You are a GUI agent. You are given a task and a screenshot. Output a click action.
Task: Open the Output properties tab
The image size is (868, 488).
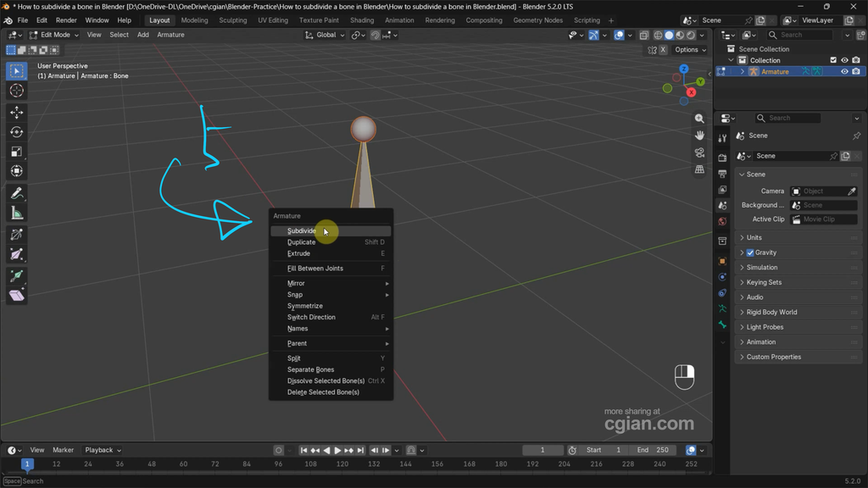pos(722,174)
